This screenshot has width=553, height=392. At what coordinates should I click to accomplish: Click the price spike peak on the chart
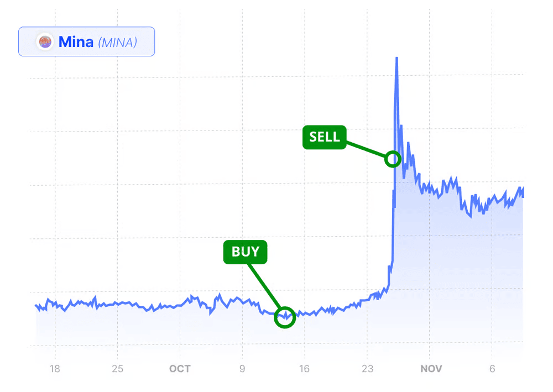tap(397, 59)
